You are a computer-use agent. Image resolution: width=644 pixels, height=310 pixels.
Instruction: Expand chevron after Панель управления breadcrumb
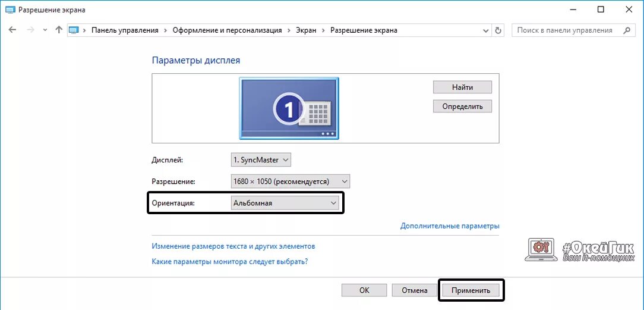click(166, 30)
